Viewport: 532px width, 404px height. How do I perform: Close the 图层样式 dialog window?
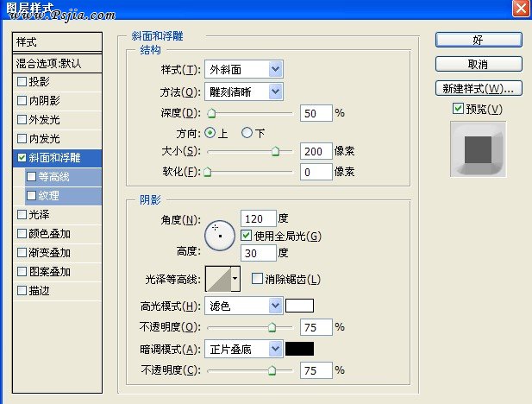click(521, 8)
